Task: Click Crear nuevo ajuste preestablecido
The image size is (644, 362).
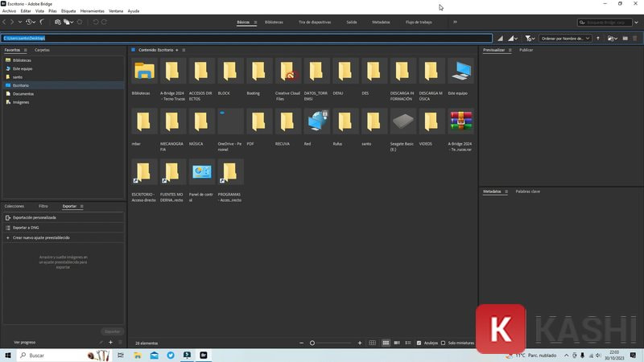Action: (64, 237)
